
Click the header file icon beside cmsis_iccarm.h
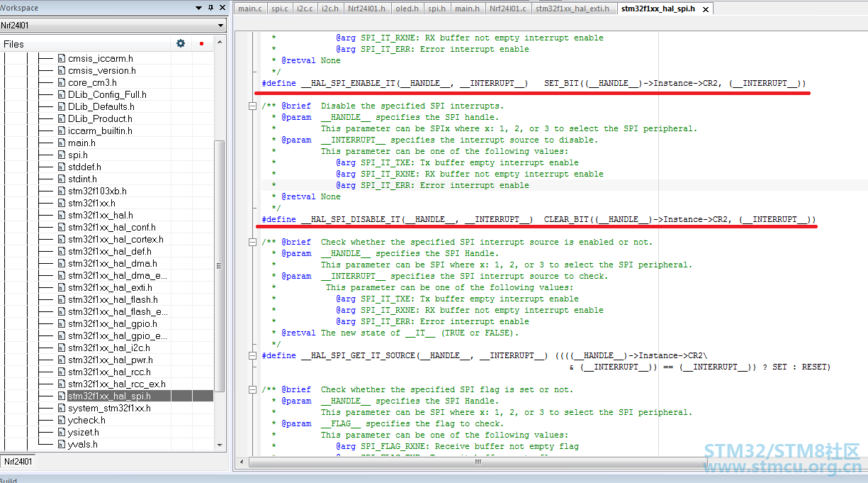62,58
